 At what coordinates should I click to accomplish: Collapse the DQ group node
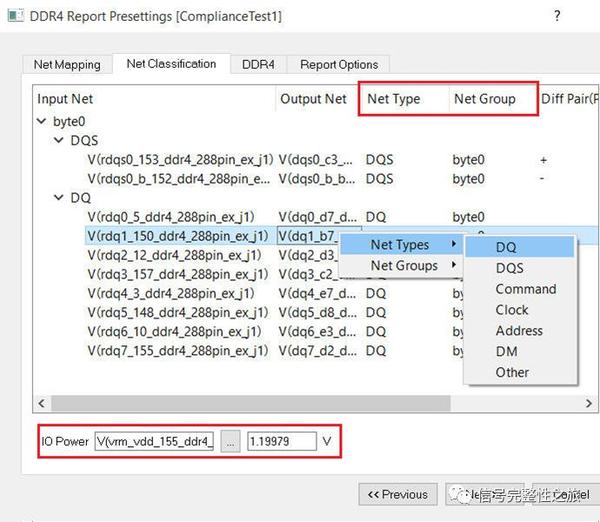point(59,197)
